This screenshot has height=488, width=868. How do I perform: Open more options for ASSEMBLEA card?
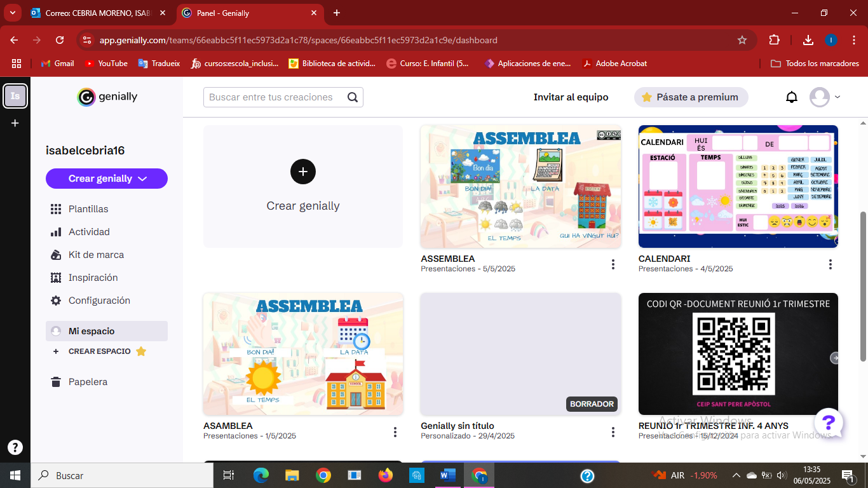(613, 264)
